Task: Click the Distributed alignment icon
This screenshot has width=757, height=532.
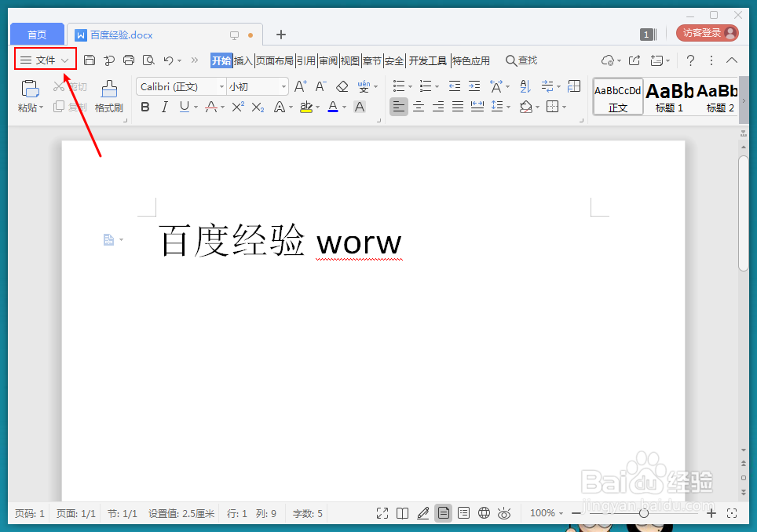Action: 477,106
